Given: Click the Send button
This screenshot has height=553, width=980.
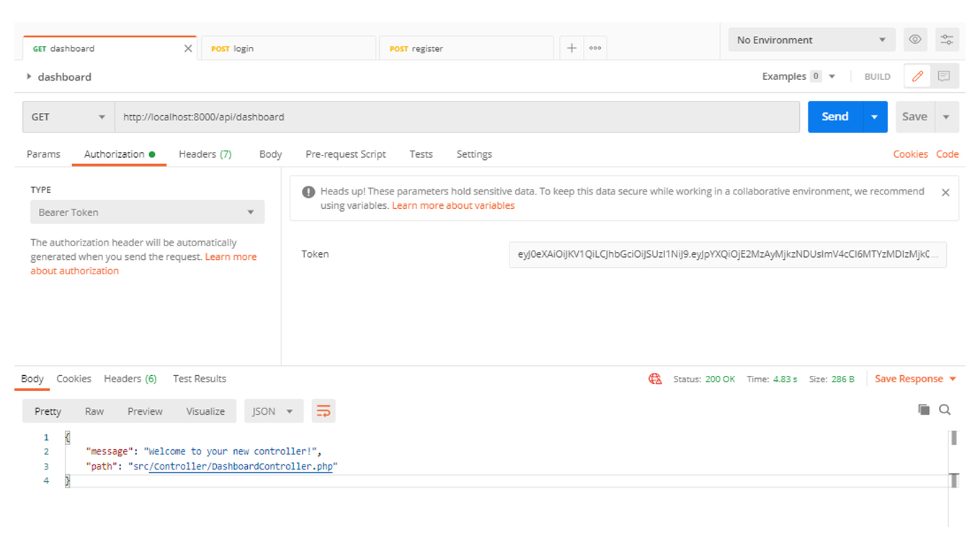Looking at the screenshot, I should (x=834, y=116).
